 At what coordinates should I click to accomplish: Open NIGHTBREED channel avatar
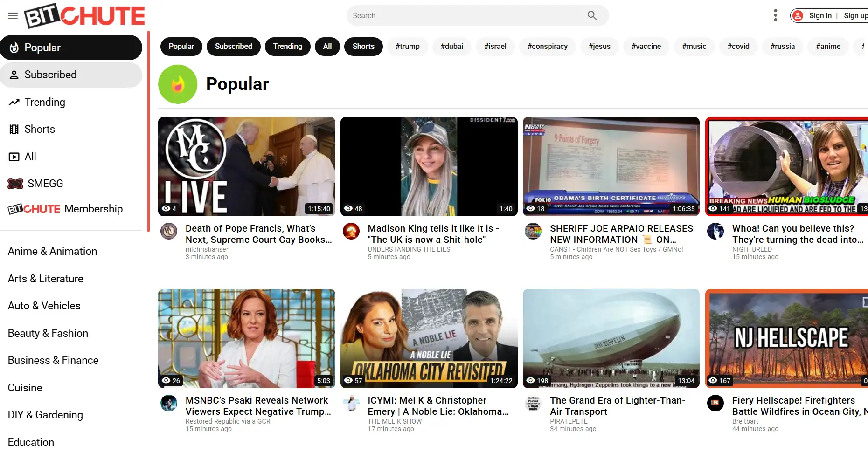(715, 231)
